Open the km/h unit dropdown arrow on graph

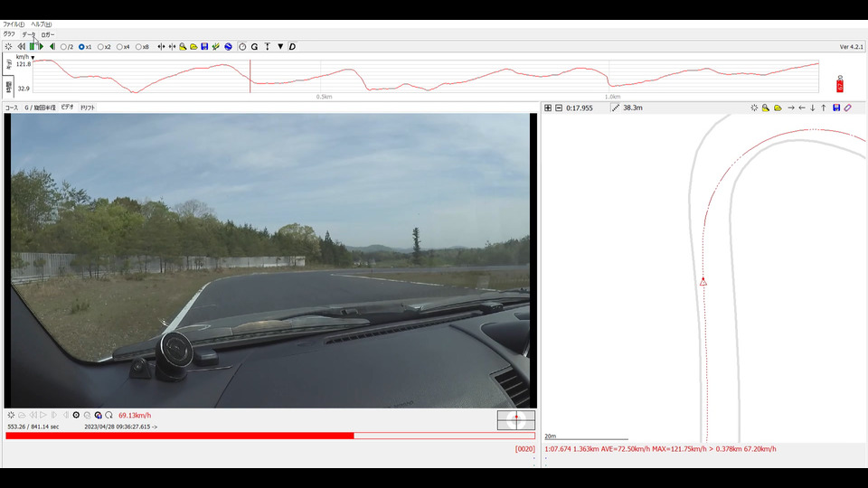pyautogui.click(x=33, y=58)
